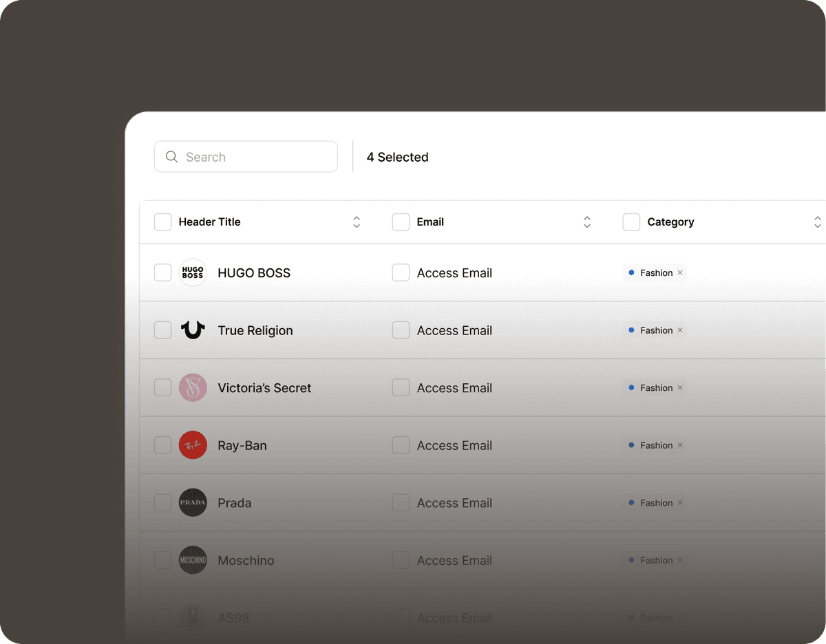Tick the Access Email checkbox for True Religion
Image resolution: width=826 pixels, height=644 pixels.
pyautogui.click(x=401, y=330)
